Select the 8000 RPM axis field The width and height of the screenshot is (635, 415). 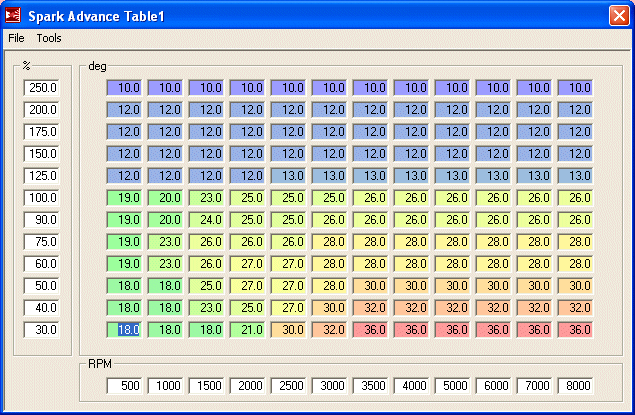[575, 386]
